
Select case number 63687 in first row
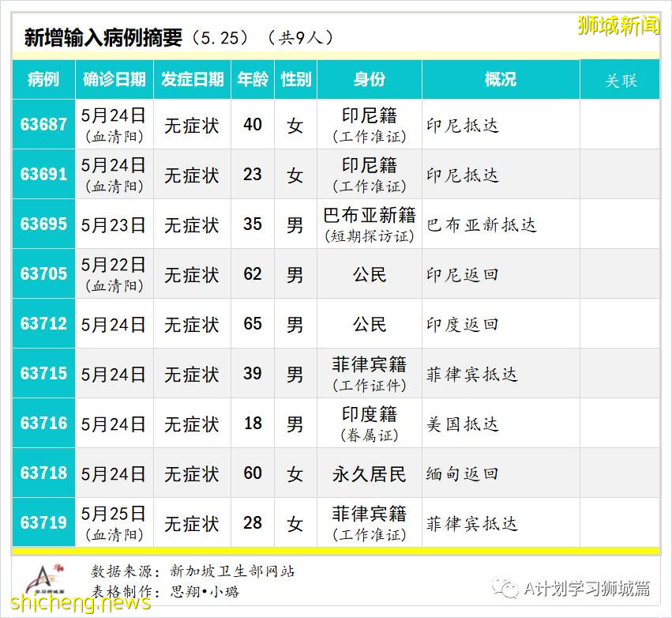(x=43, y=125)
